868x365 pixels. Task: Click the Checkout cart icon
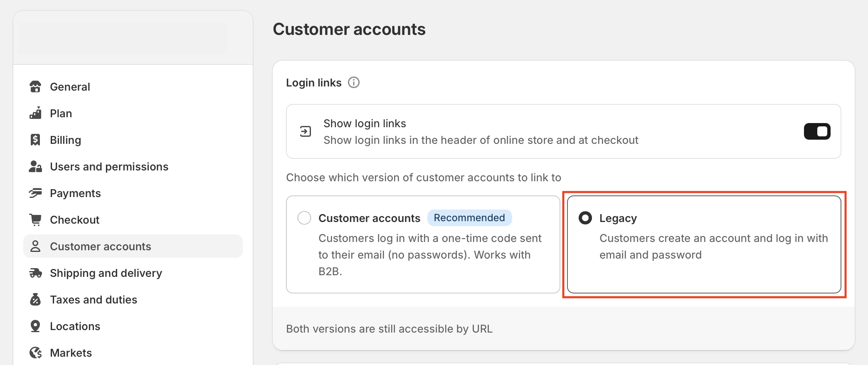coord(35,220)
